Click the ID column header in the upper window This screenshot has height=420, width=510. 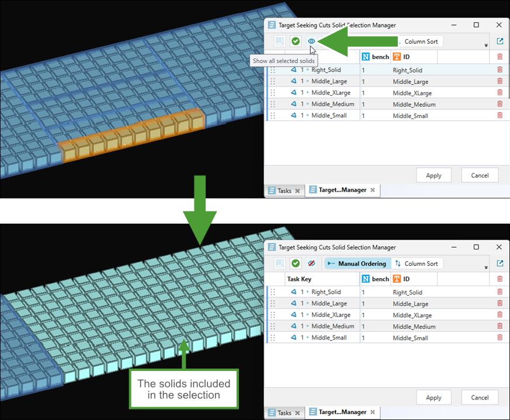point(414,57)
